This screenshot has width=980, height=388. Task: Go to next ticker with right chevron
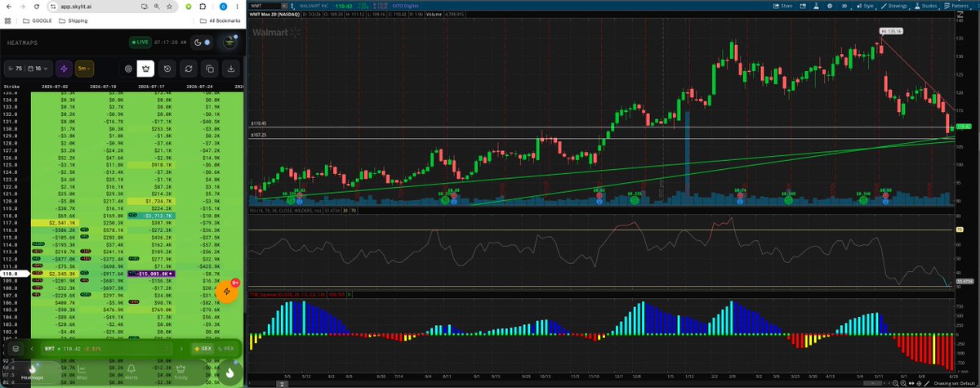[180, 349]
